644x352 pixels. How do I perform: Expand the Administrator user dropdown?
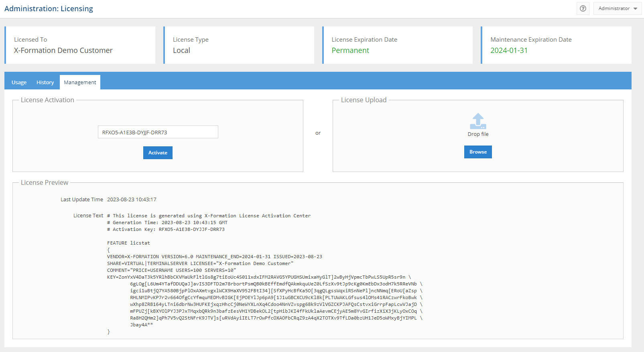[618, 8]
